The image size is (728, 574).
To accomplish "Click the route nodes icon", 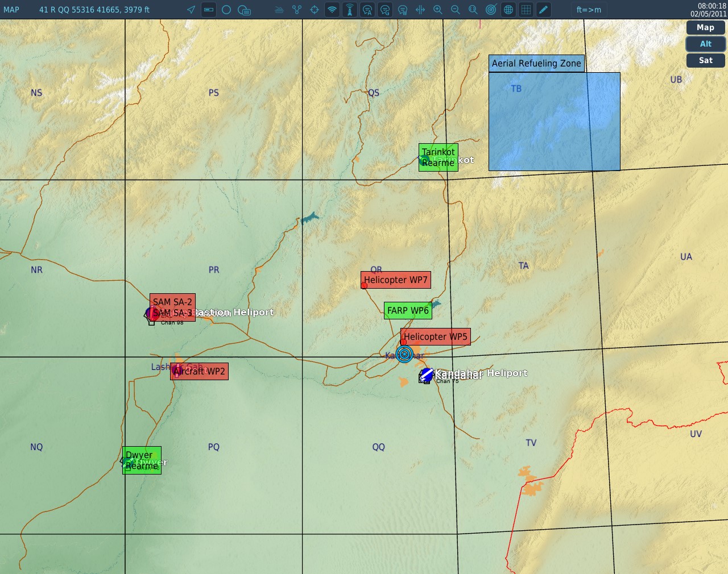I will (x=297, y=10).
